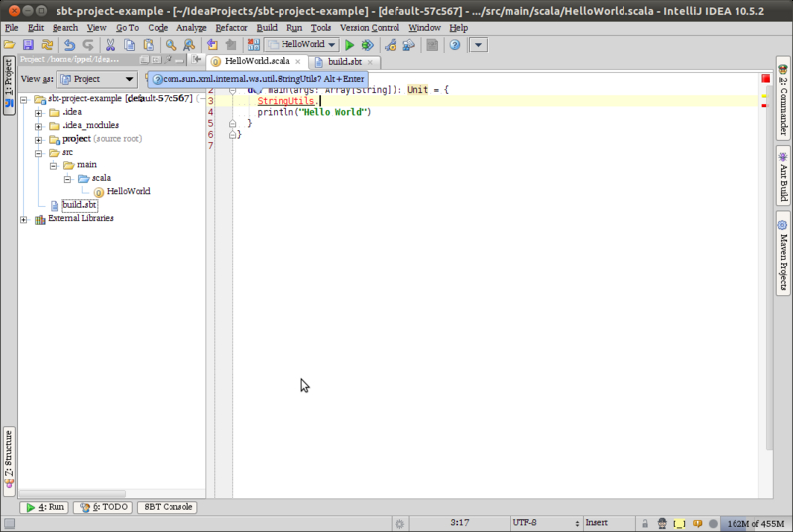Click the grey circle status bar icon
Viewport: 793px width, 532px height.
tap(713, 524)
